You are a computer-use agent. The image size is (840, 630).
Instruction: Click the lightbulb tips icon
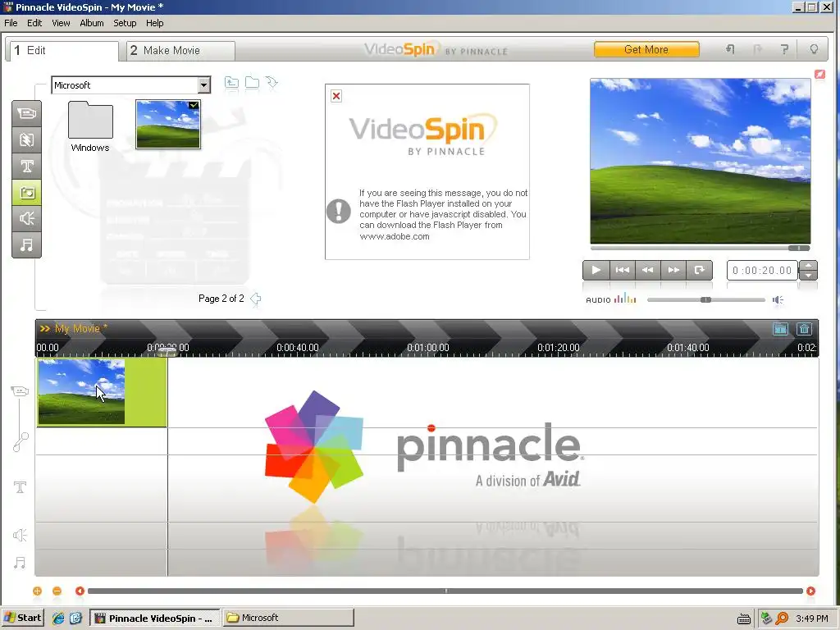pyautogui.click(x=814, y=49)
